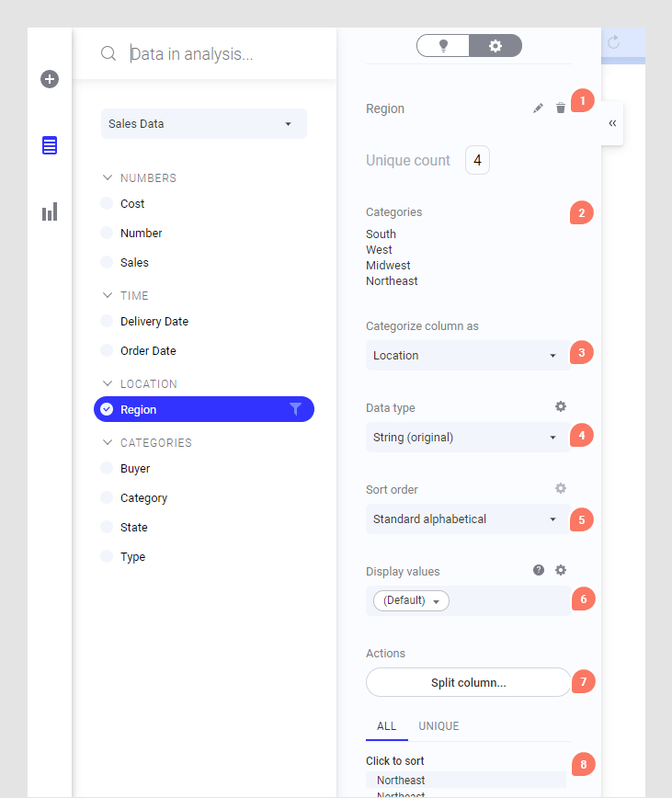Select the Order Date column
The image size is (672, 798).
147,351
